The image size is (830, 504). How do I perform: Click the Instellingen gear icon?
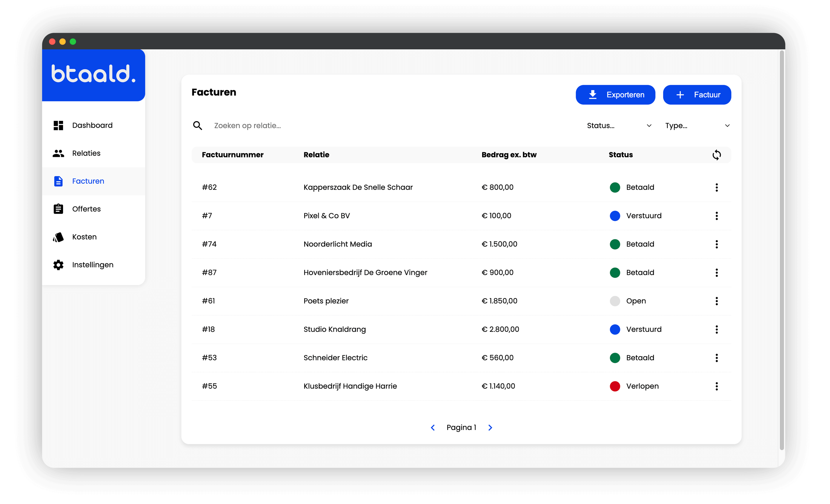[58, 265]
